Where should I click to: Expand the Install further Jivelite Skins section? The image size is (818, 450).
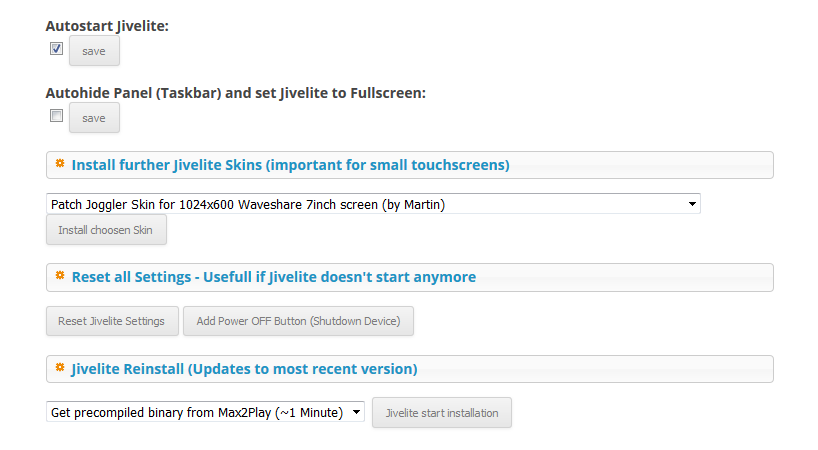410,165
